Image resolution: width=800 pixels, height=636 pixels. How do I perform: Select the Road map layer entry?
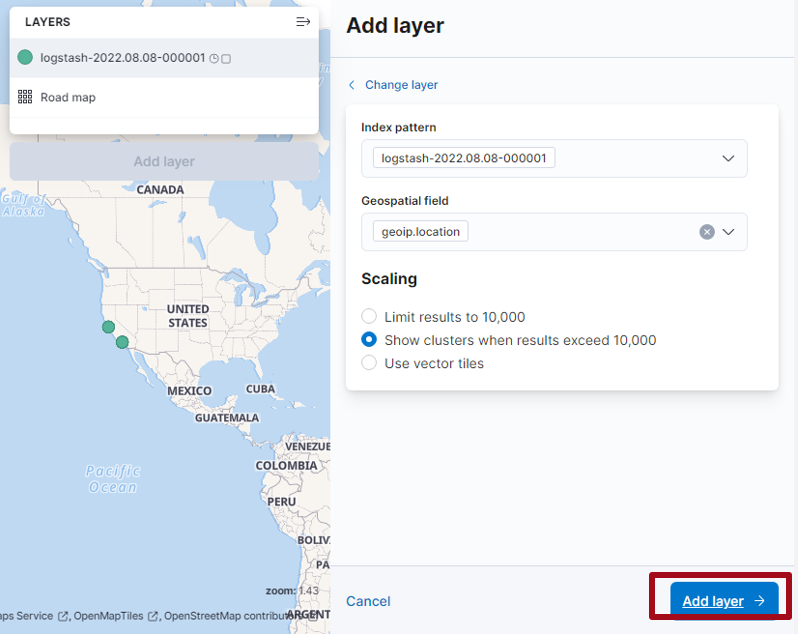point(68,97)
